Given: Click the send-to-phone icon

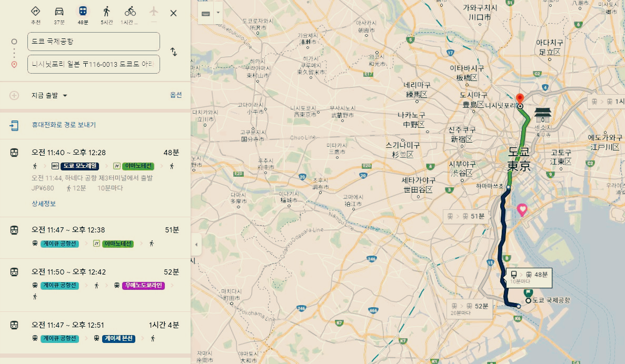Looking at the screenshot, I should [14, 125].
